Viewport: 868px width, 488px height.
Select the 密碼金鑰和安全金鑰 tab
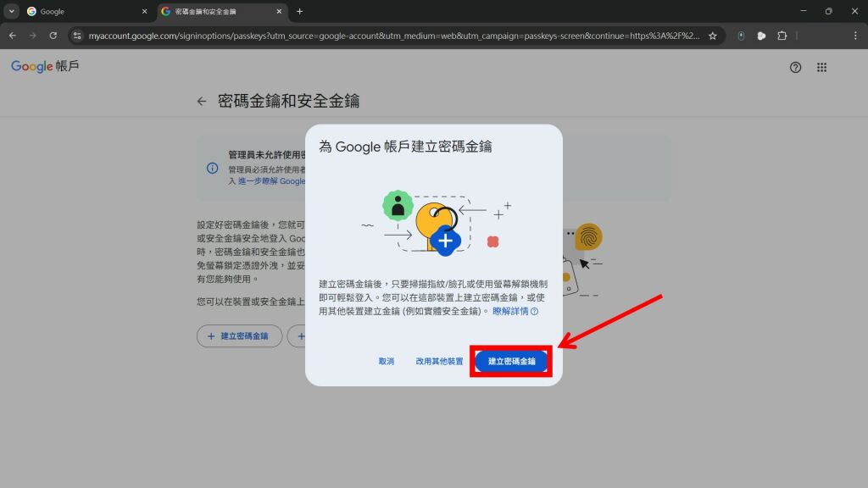pos(216,11)
